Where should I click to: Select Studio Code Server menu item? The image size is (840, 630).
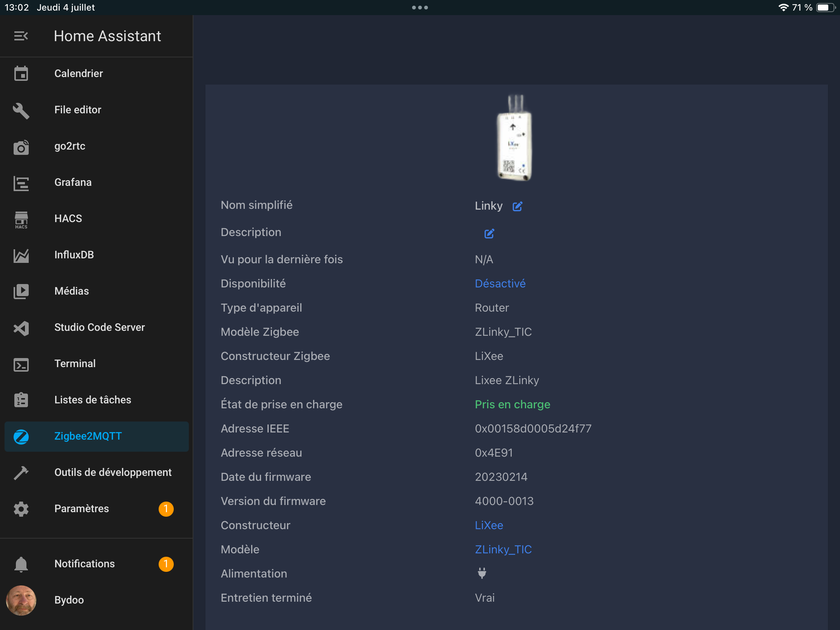(99, 327)
